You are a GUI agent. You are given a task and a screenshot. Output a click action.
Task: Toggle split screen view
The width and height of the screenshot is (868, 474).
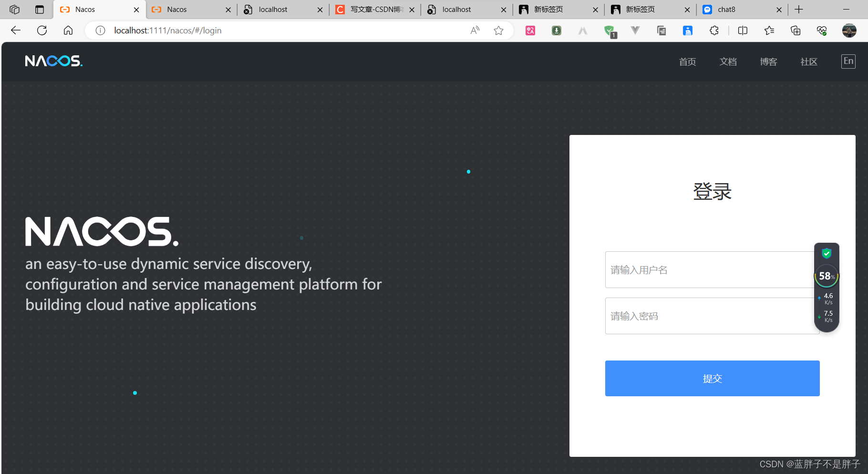743,31
